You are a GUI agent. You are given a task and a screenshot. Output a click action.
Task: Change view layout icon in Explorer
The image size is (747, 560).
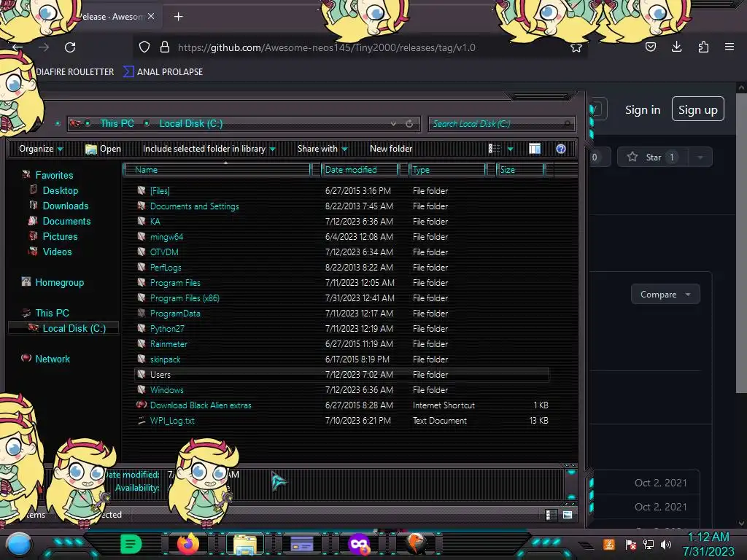click(494, 149)
